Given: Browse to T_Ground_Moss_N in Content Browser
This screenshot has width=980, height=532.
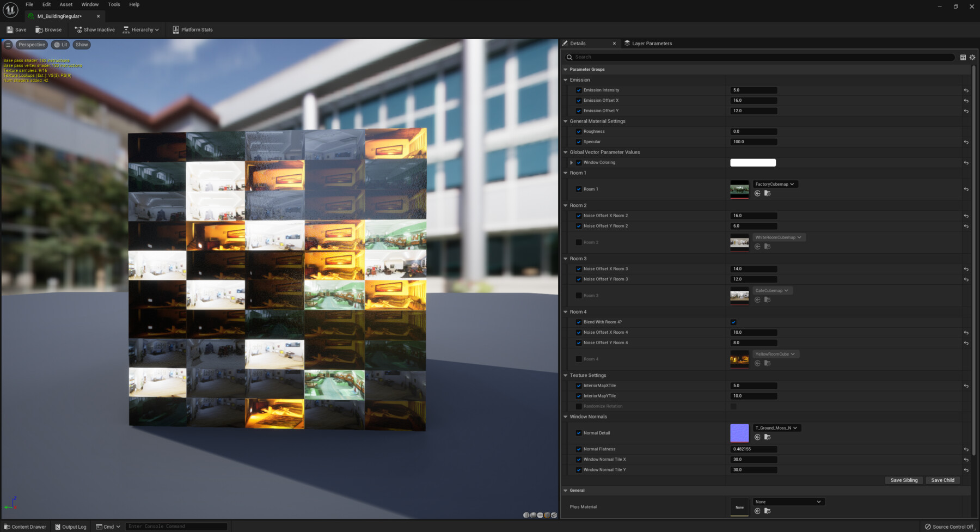Looking at the screenshot, I should (x=767, y=437).
